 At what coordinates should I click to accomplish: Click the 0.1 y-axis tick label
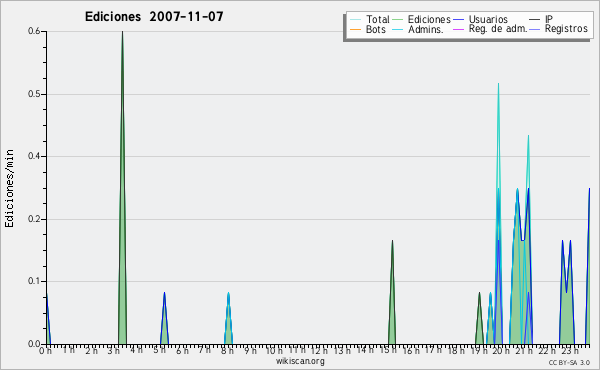[34, 281]
